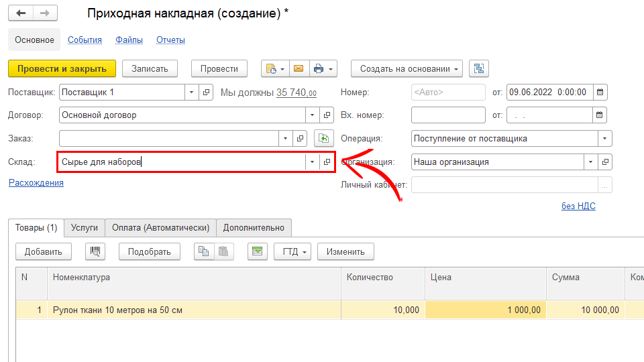This screenshot has width=644, height=362.
Task: Click the без НДС link
Action: 578,206
